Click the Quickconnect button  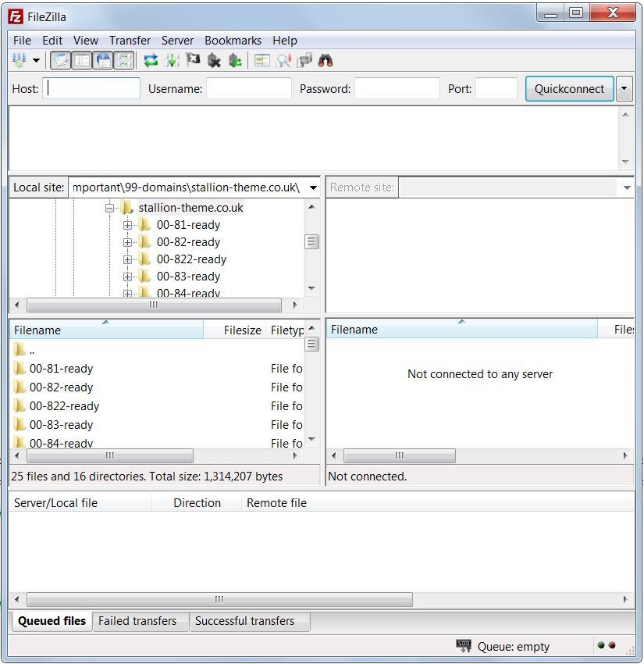click(570, 88)
